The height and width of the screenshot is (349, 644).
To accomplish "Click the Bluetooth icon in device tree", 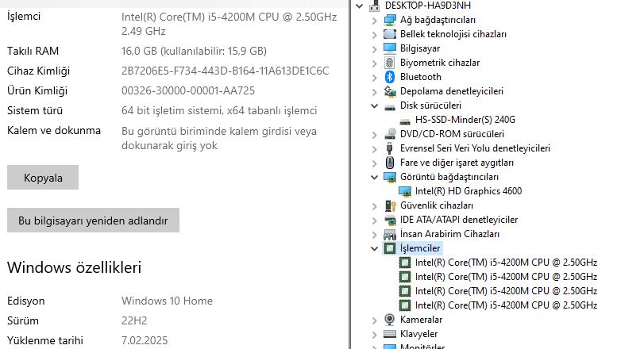I will pos(389,77).
